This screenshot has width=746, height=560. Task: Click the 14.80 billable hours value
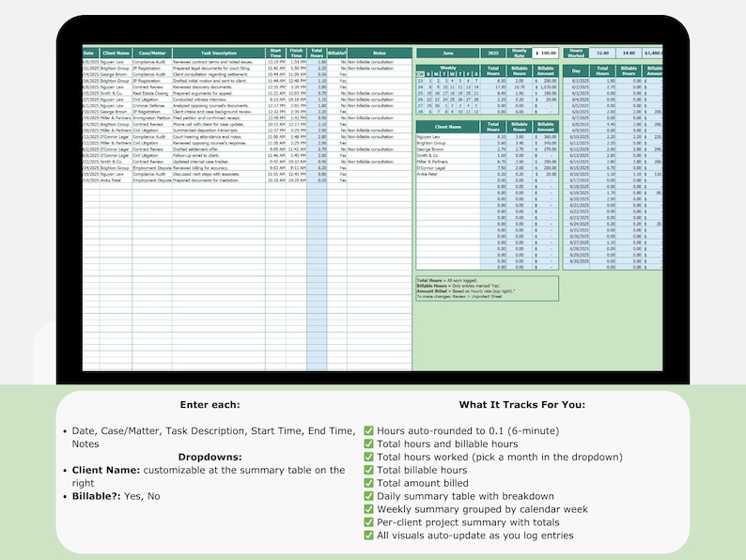[x=629, y=53]
